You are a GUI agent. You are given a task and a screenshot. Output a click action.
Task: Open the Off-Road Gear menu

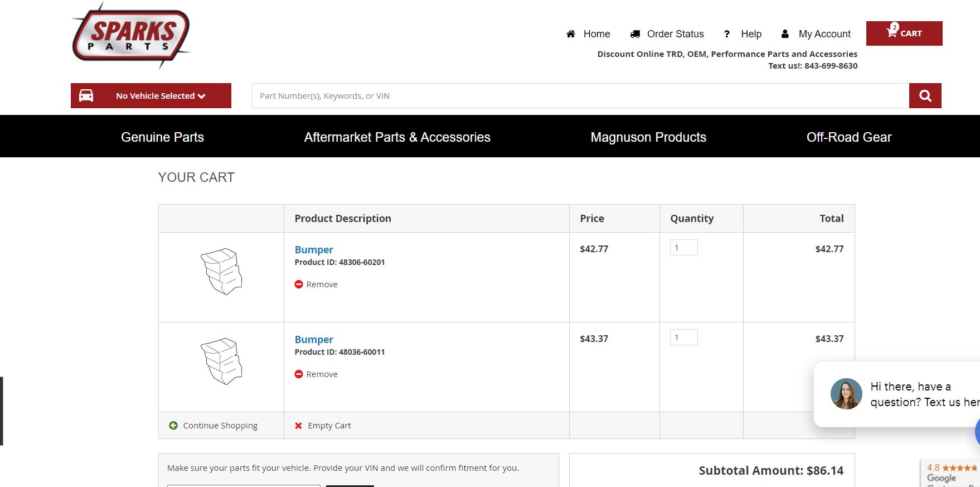(x=849, y=137)
